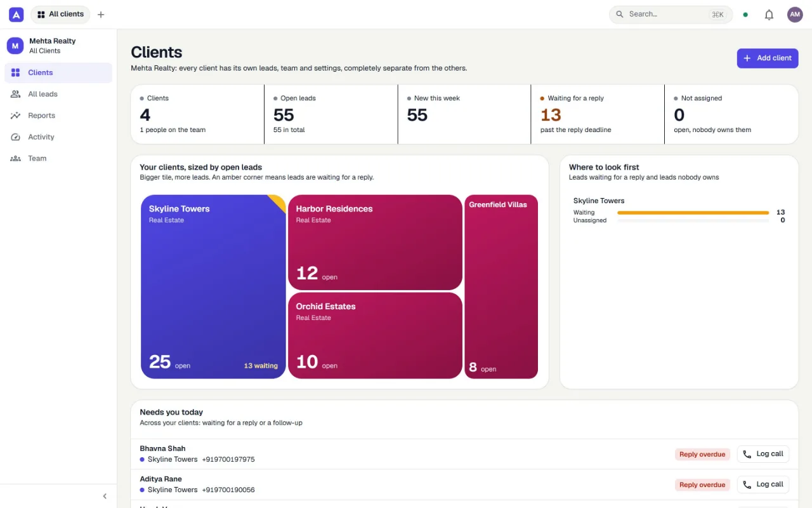Viewport: 812px width, 508px height.
Task: Collapse the sidebar with the chevron
Action: point(105,497)
